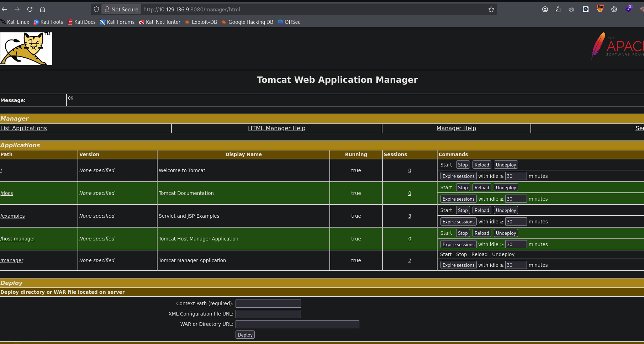644x344 pixels.
Task: Open the Kali Tools bookmark
Action: pyautogui.click(x=48, y=22)
